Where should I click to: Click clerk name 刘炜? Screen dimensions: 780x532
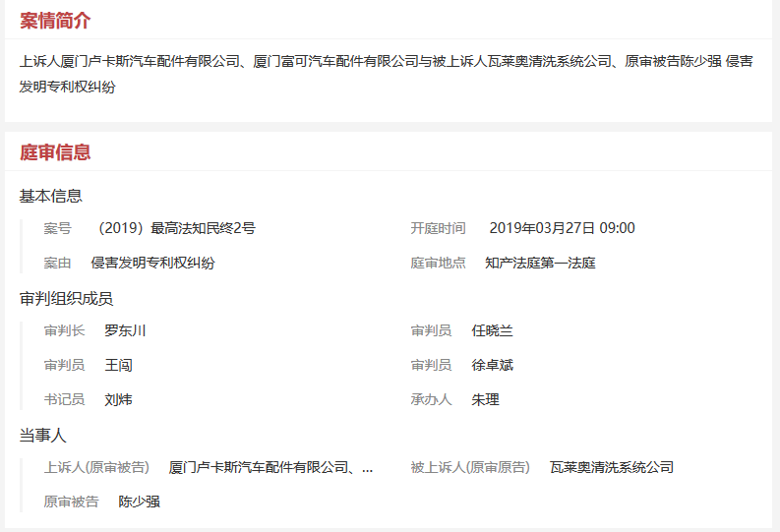(119, 399)
